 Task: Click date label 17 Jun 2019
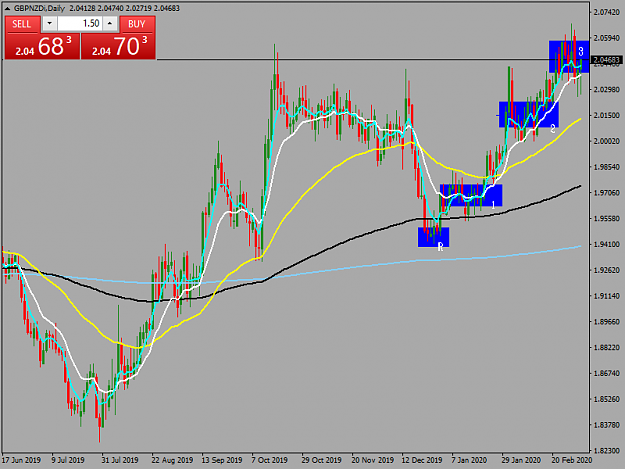click(21, 460)
